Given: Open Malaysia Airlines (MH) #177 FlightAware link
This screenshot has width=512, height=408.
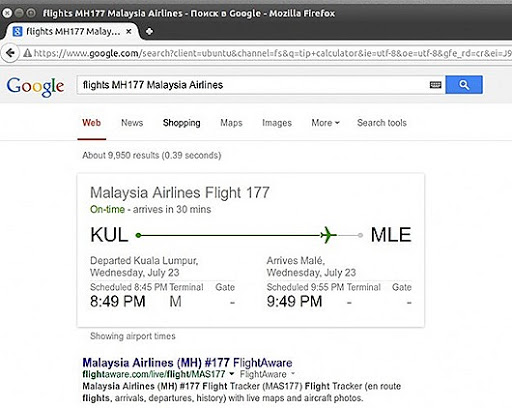Looking at the screenshot, I should pos(187,363).
